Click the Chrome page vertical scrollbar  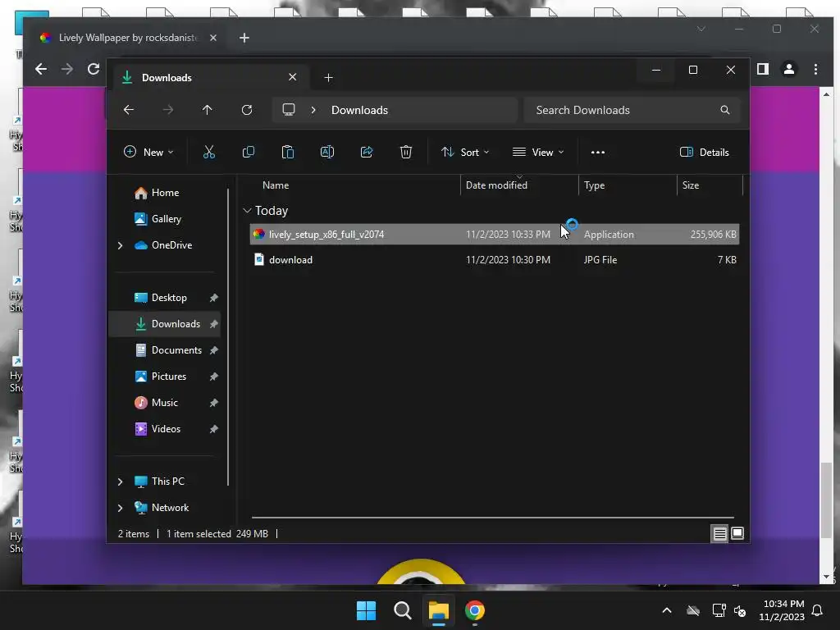(827, 499)
